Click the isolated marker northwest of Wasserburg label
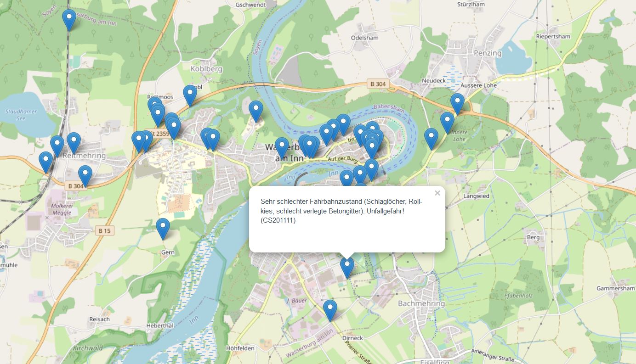The image size is (636, 364). 256,111
